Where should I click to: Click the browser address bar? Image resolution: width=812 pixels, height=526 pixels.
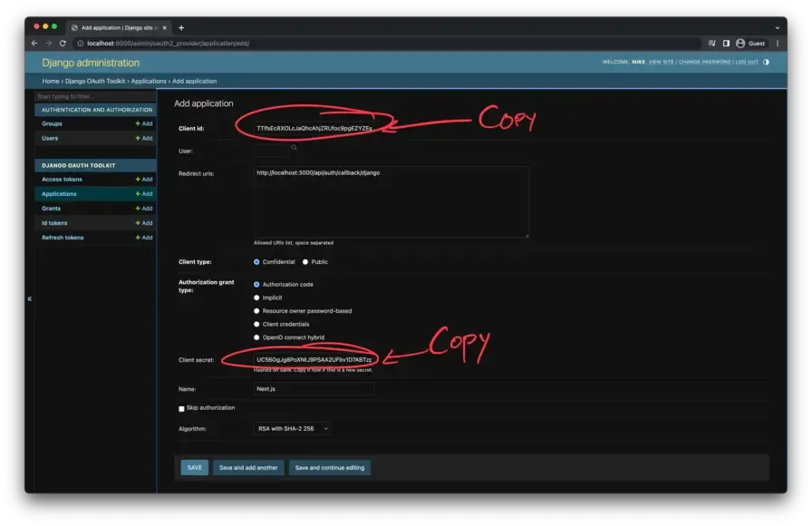tap(389, 44)
